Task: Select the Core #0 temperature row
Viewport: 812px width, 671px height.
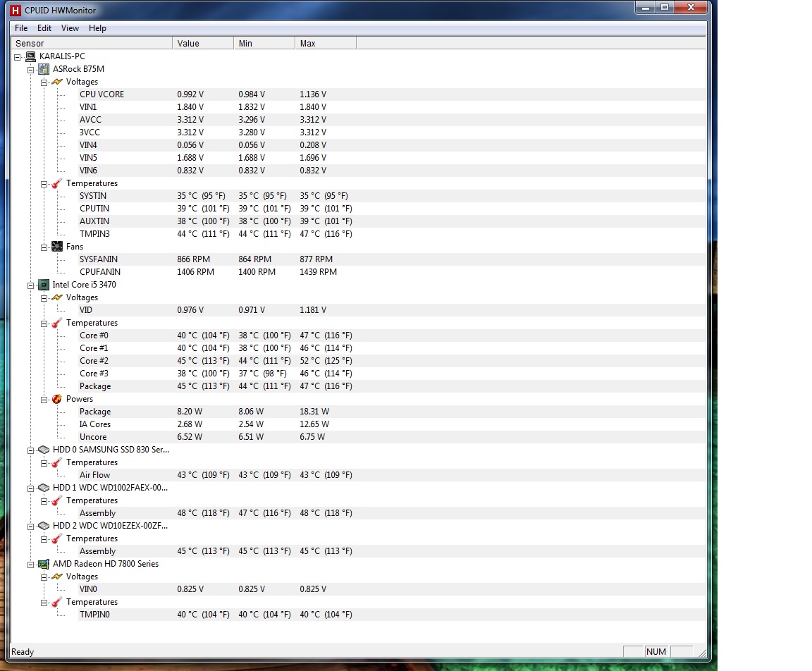Action: click(391, 335)
